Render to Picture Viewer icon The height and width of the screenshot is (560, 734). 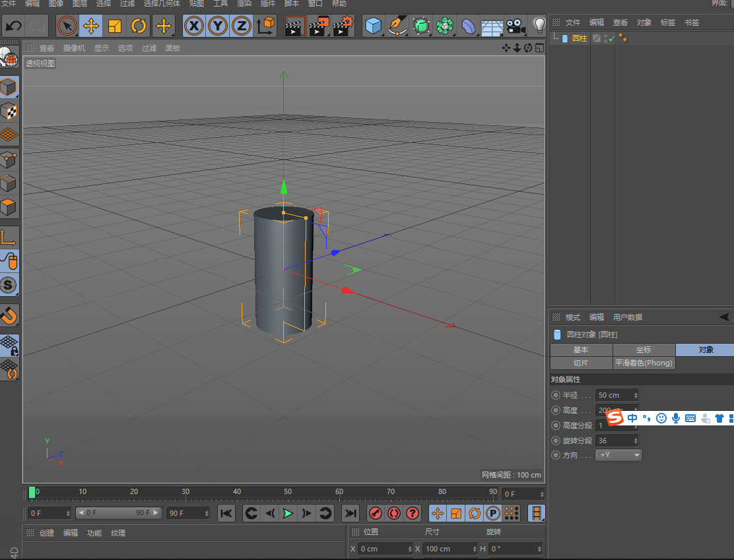coord(319,26)
